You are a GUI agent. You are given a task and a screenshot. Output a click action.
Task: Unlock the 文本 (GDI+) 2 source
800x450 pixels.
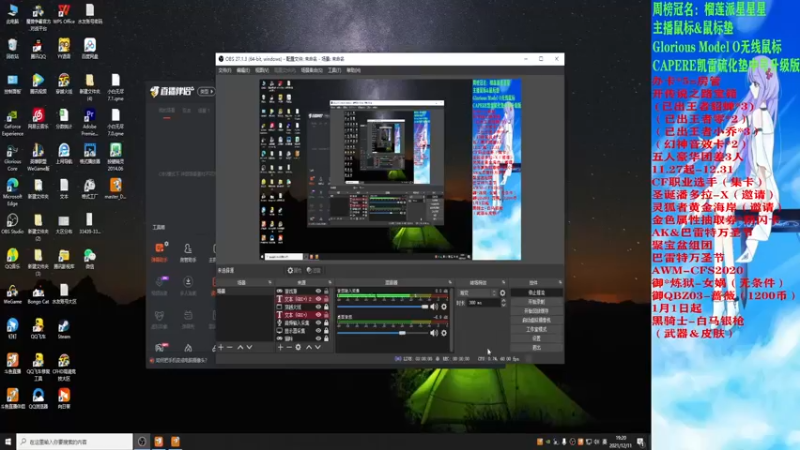(326, 299)
